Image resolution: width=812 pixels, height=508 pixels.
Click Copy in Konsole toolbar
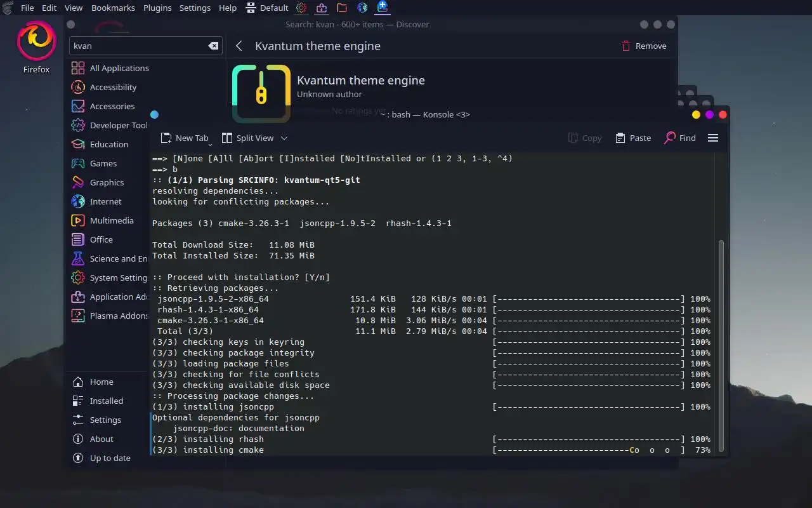click(585, 138)
